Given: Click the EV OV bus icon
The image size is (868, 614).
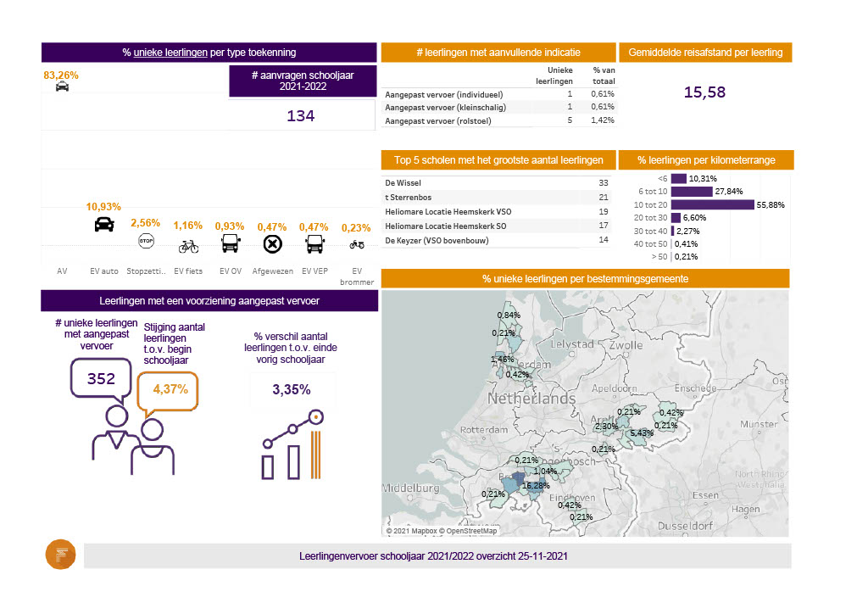Looking at the screenshot, I should click(229, 244).
